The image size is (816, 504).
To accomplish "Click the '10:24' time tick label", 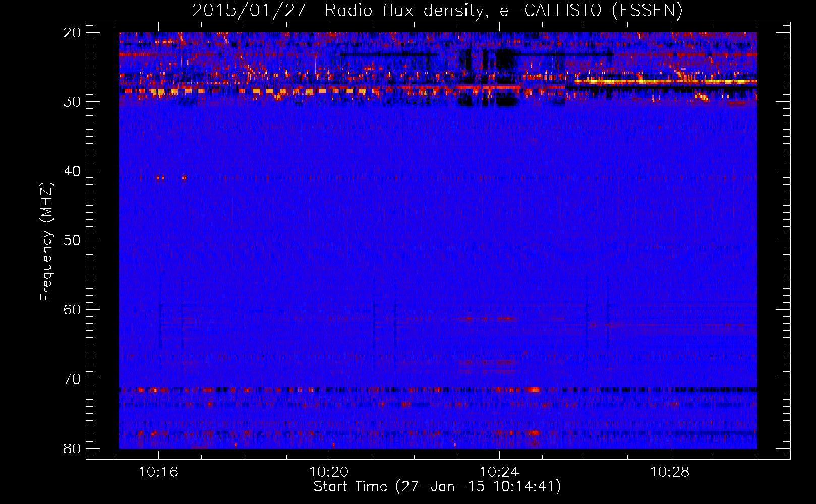I will point(499,472).
